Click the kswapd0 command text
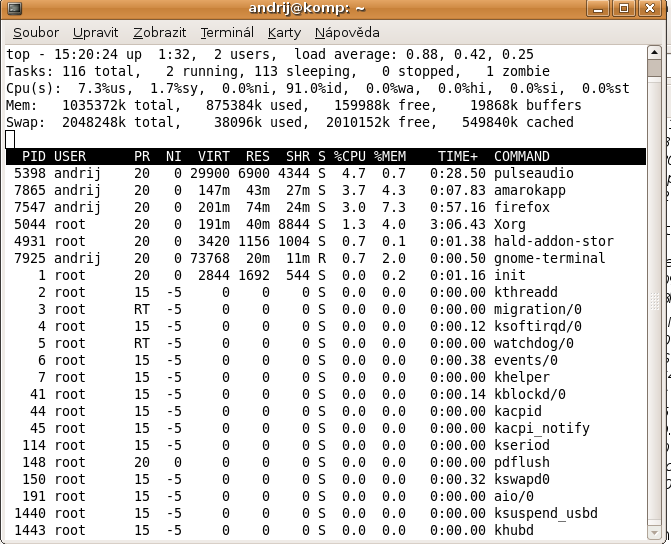The height and width of the screenshot is (544, 671). click(522, 479)
